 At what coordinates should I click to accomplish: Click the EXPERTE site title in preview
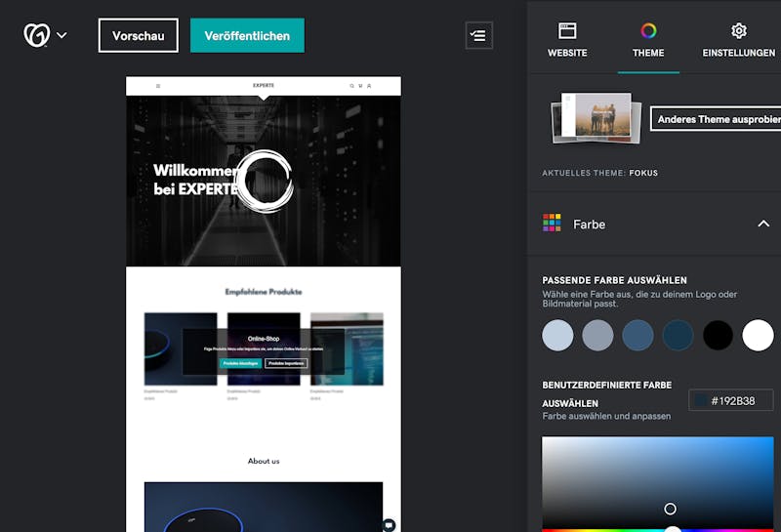tap(264, 86)
